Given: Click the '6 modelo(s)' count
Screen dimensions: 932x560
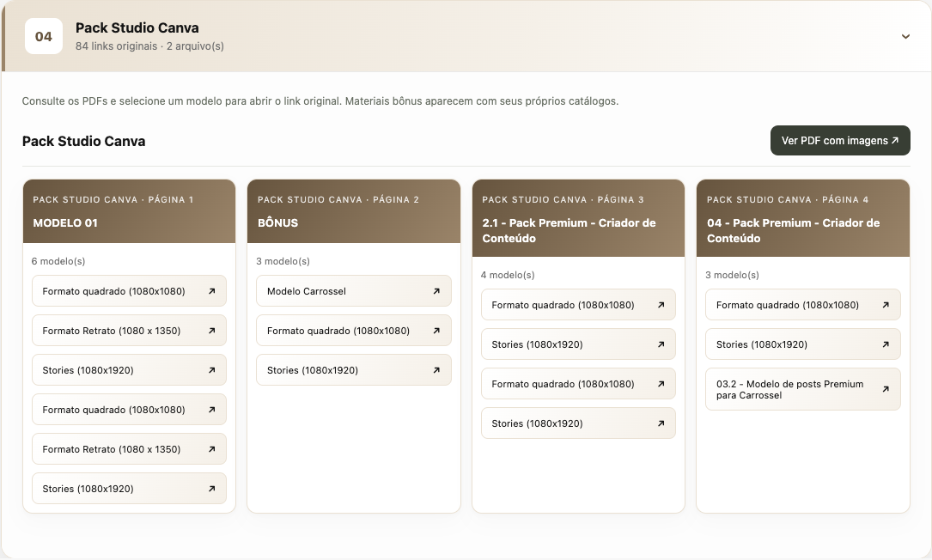Looking at the screenshot, I should [x=58, y=261].
